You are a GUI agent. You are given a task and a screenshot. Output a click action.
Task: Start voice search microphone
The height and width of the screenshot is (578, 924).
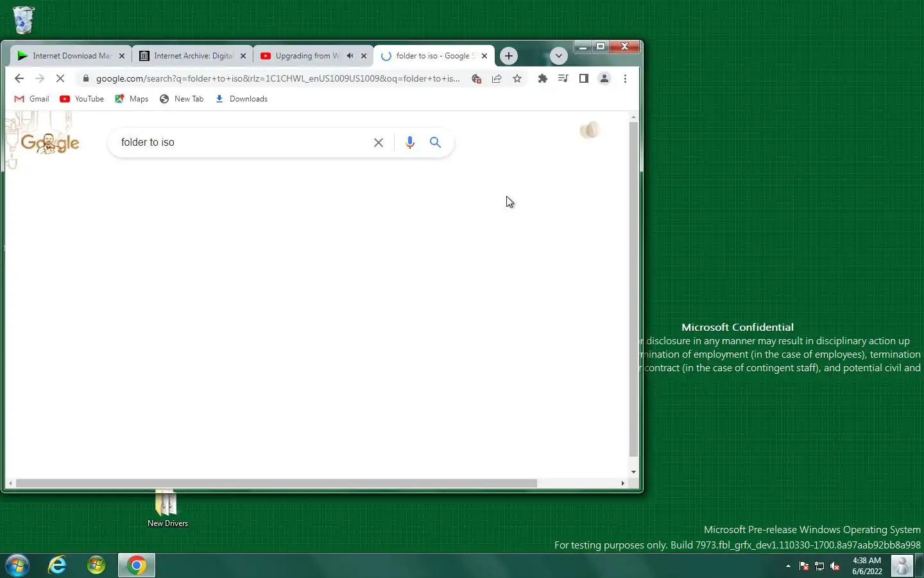coord(410,143)
